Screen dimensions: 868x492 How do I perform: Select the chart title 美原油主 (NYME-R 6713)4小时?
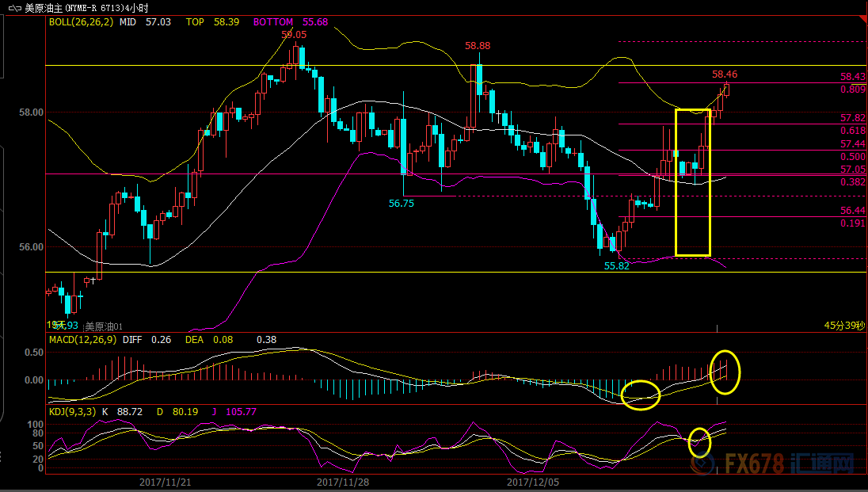(87, 8)
